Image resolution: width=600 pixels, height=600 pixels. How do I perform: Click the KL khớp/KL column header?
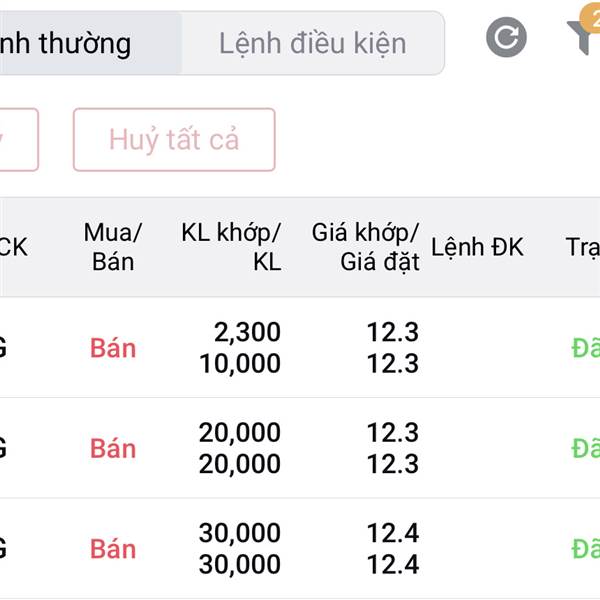[x=231, y=247]
